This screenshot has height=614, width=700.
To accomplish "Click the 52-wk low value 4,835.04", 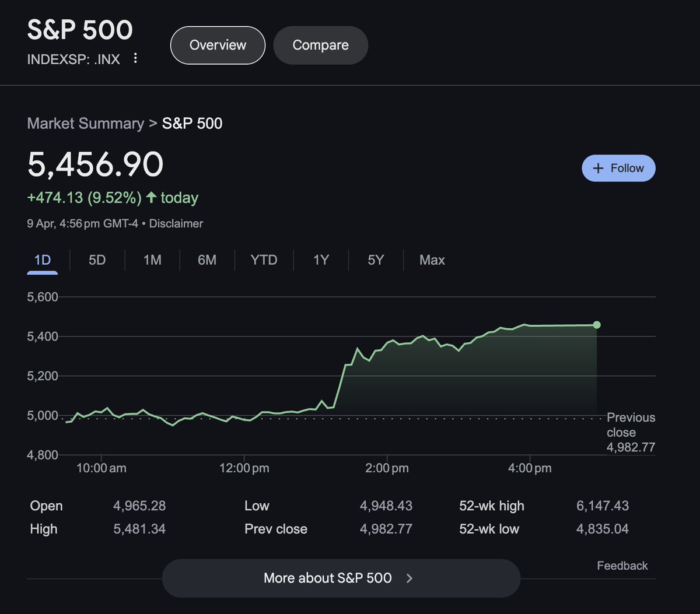I will (603, 529).
